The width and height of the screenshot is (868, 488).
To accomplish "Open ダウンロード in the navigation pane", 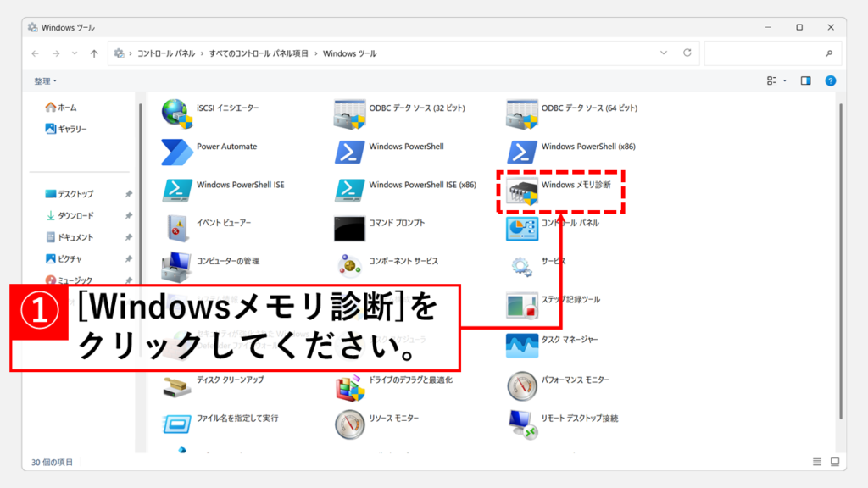I will (x=70, y=216).
